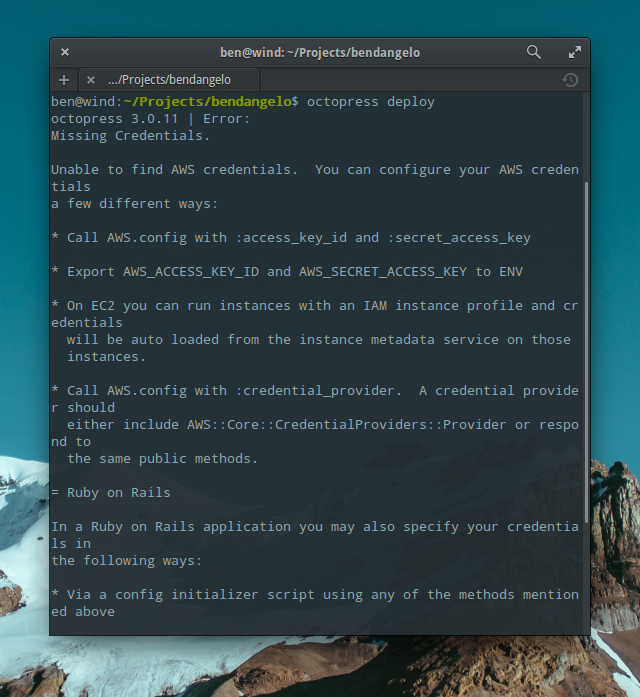Click the 'a few different ways:' line

click(x=135, y=204)
